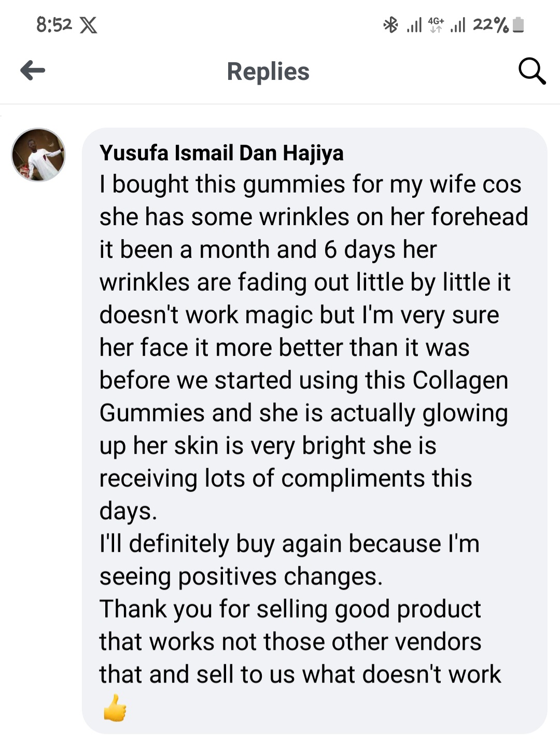
Task: Tap the 'Collagen' word in the comment
Action: tap(460, 380)
